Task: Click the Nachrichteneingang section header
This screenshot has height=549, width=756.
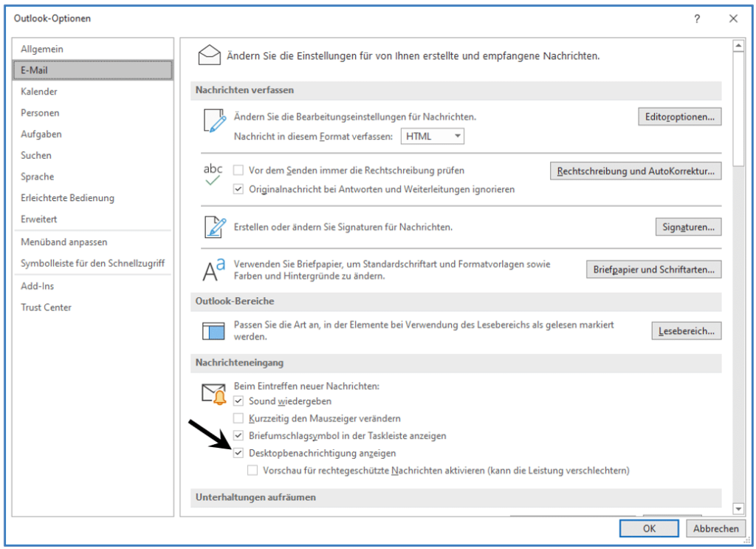Action: [x=456, y=363]
